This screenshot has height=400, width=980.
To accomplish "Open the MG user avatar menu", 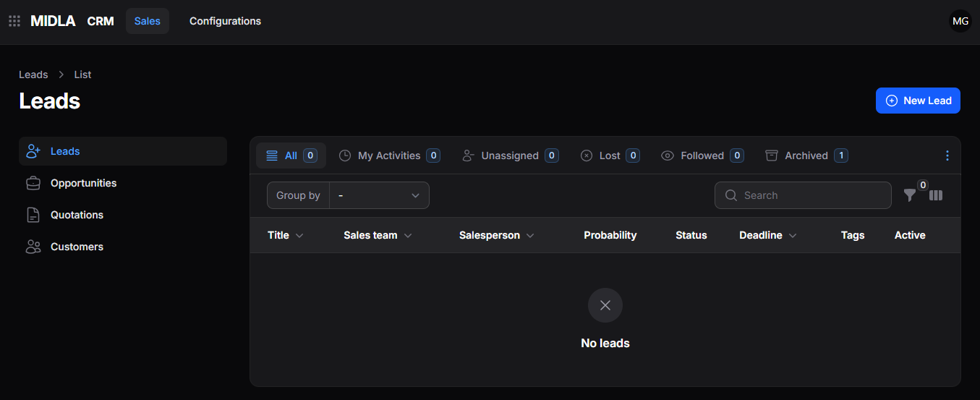I will pyautogui.click(x=960, y=21).
